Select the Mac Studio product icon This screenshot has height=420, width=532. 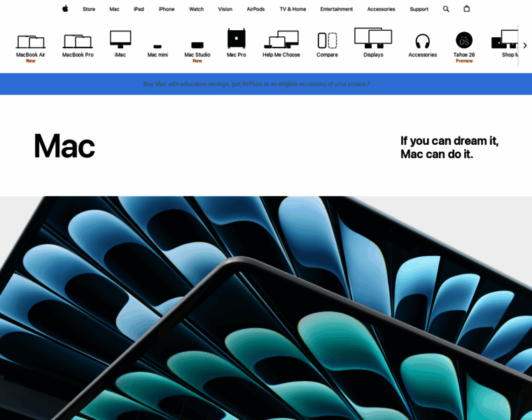pos(197,45)
